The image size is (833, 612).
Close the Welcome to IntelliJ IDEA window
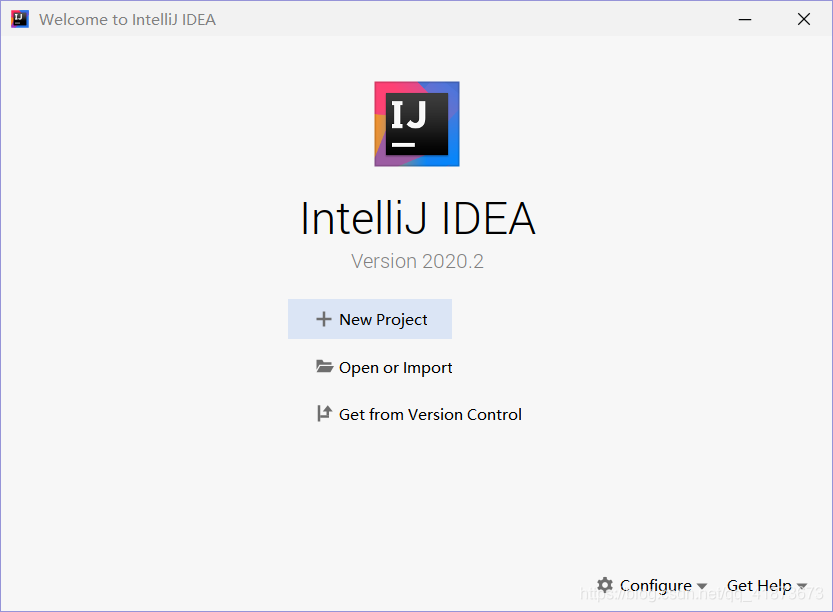tap(804, 20)
